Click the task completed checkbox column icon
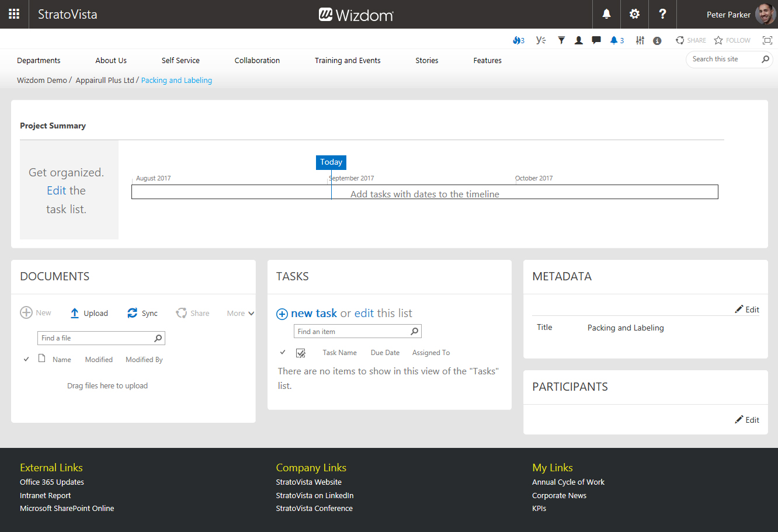The width and height of the screenshot is (778, 532). pyautogui.click(x=301, y=353)
